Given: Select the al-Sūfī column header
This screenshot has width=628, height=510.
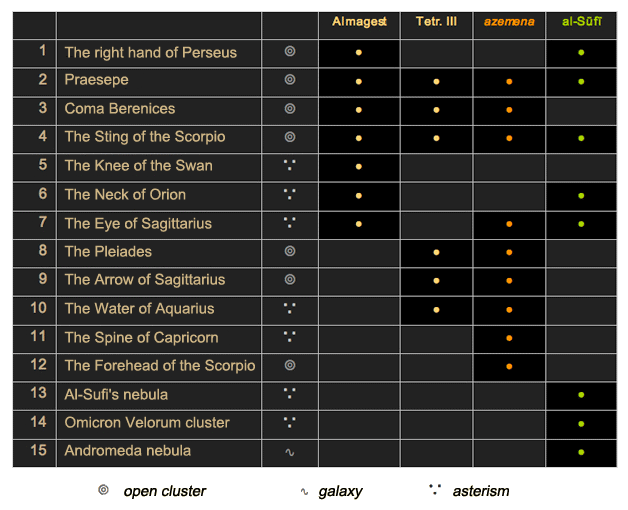Looking at the screenshot, I should 582,21.
